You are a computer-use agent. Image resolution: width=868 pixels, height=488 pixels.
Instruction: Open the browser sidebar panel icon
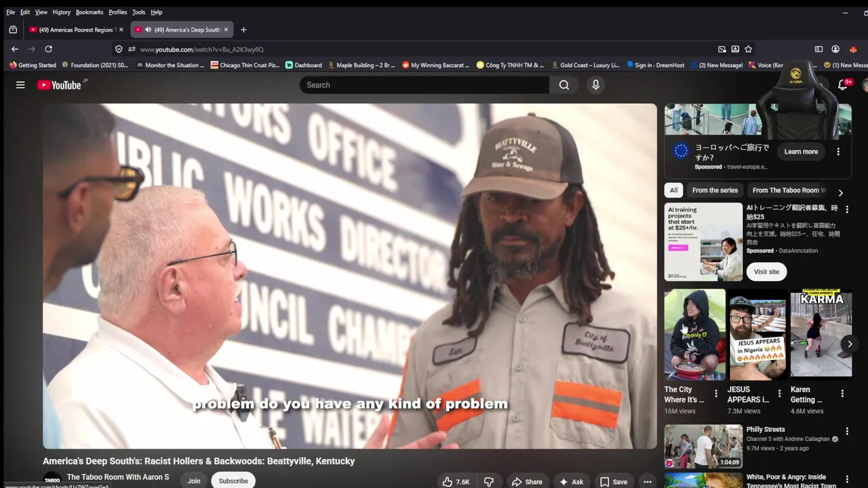pyautogui.click(x=818, y=49)
